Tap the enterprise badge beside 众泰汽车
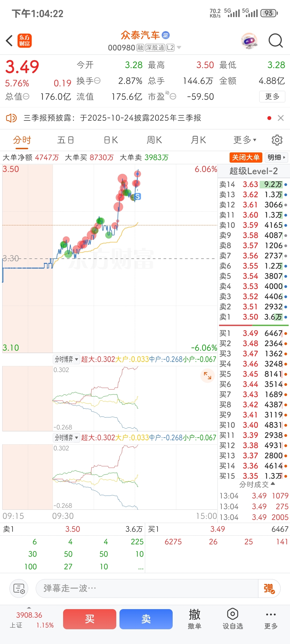 166,35
